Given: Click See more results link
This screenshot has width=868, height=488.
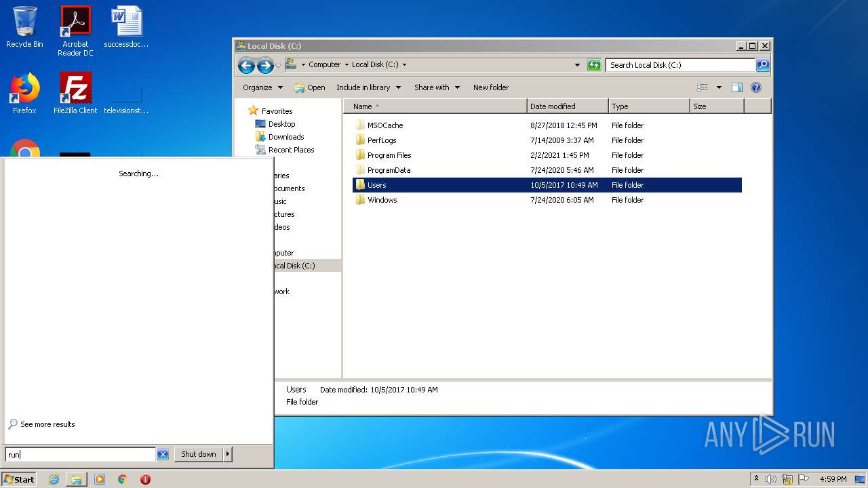Looking at the screenshot, I should pyautogui.click(x=47, y=424).
